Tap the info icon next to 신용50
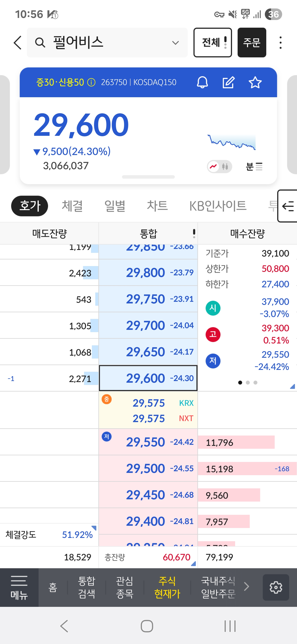The height and width of the screenshot is (644, 297). tap(91, 82)
